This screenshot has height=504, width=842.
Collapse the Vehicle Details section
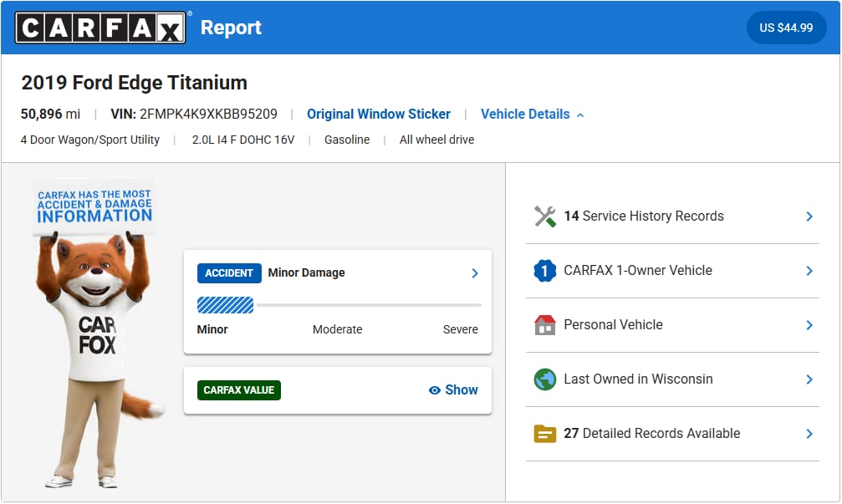coord(532,114)
